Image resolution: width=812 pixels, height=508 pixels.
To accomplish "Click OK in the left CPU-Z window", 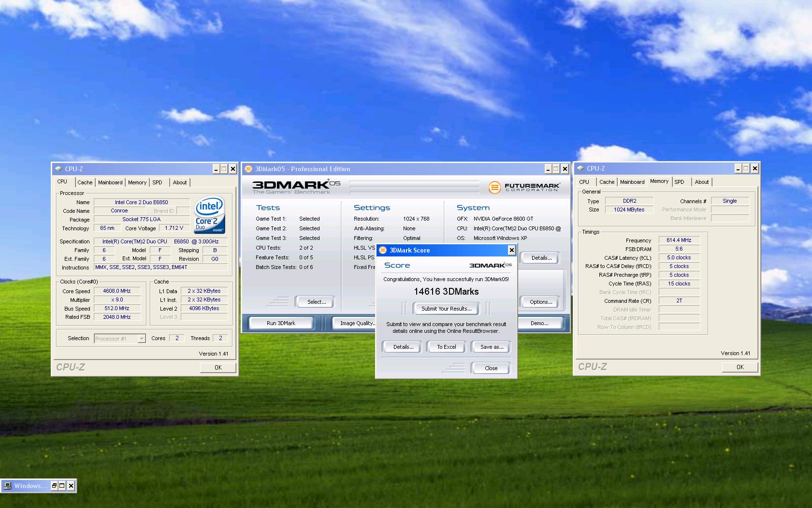I will point(218,368).
